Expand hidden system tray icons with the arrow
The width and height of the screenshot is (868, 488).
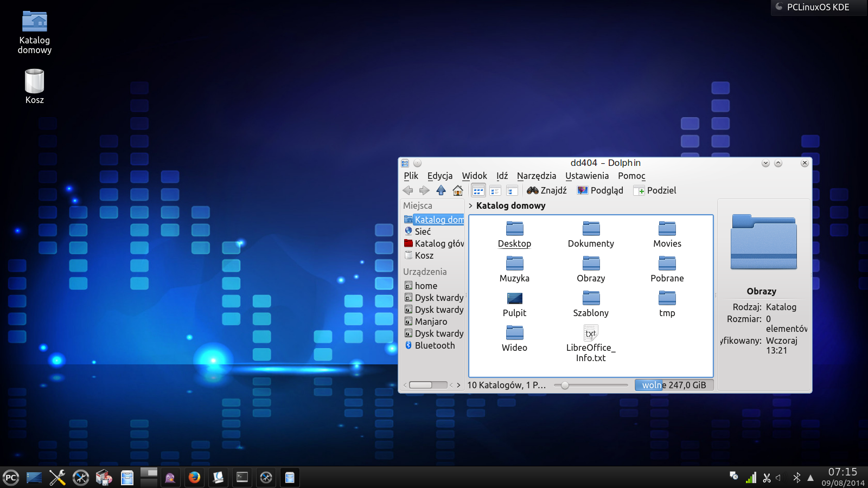810,478
